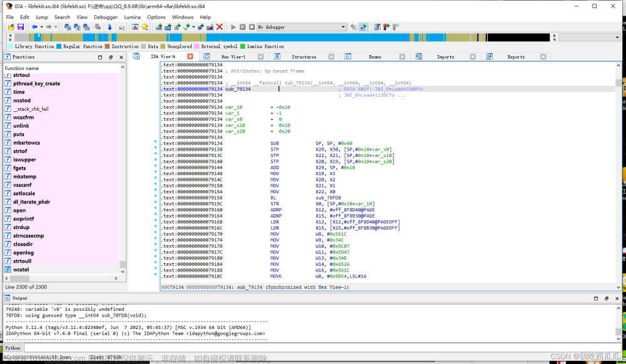The height and width of the screenshot is (364, 626).
Task: Open the Jump menu
Action: point(41,17)
